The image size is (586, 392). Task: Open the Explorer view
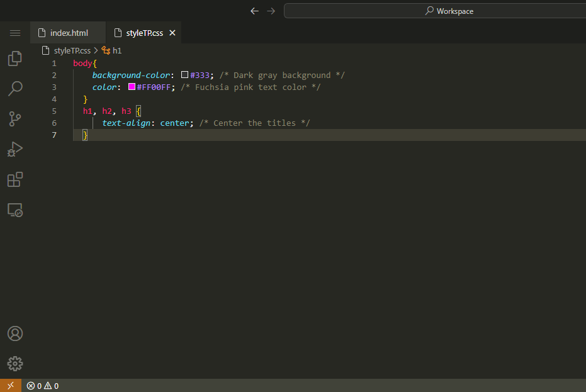[x=15, y=59]
